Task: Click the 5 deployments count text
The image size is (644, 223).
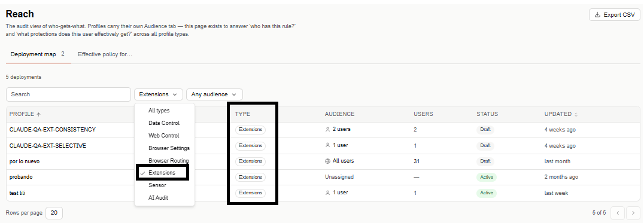Action: pyautogui.click(x=23, y=77)
